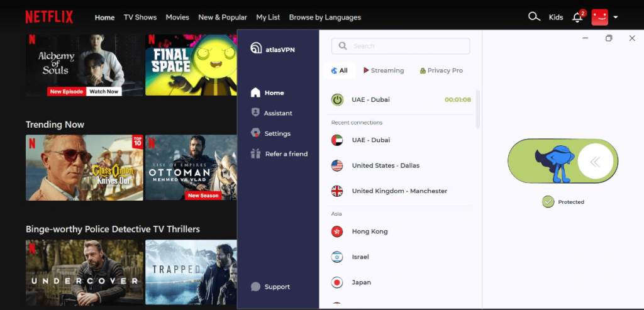Switch to Kids profile link
644x310 pixels.
556,17
